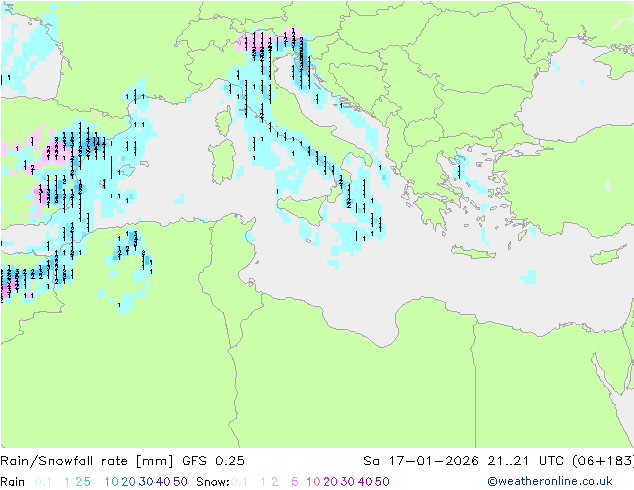
Task: Select the Snow legend value 40
Action: 365,482
